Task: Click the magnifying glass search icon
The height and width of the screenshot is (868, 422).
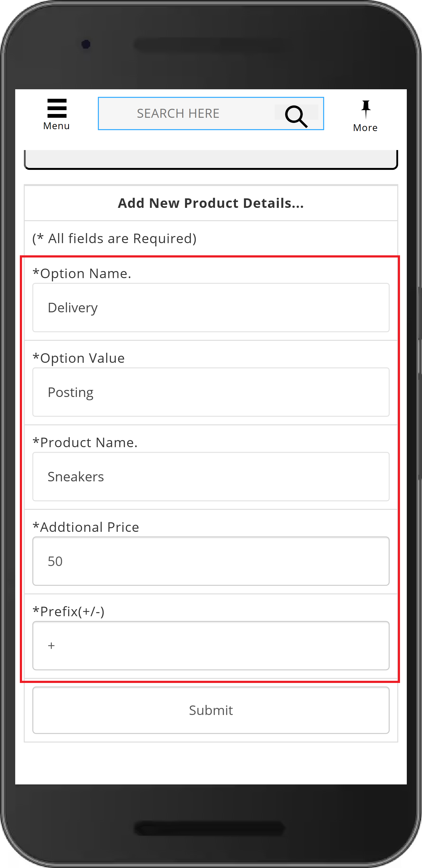Action: tap(296, 116)
